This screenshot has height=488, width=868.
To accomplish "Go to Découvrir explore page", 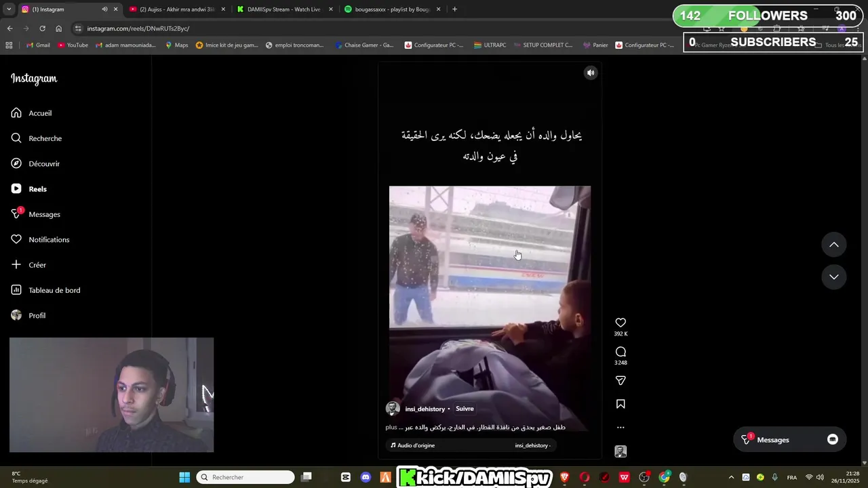I will (x=35, y=163).
